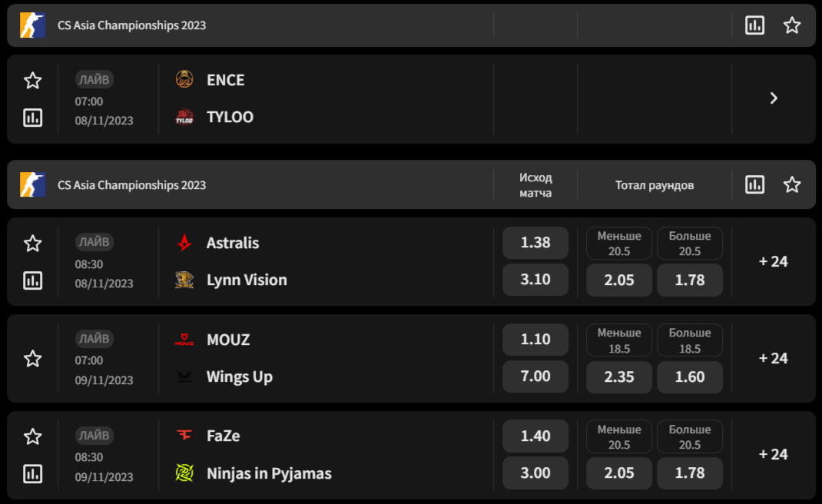Open the second CS Asia Championships 2023 league title

(x=131, y=185)
